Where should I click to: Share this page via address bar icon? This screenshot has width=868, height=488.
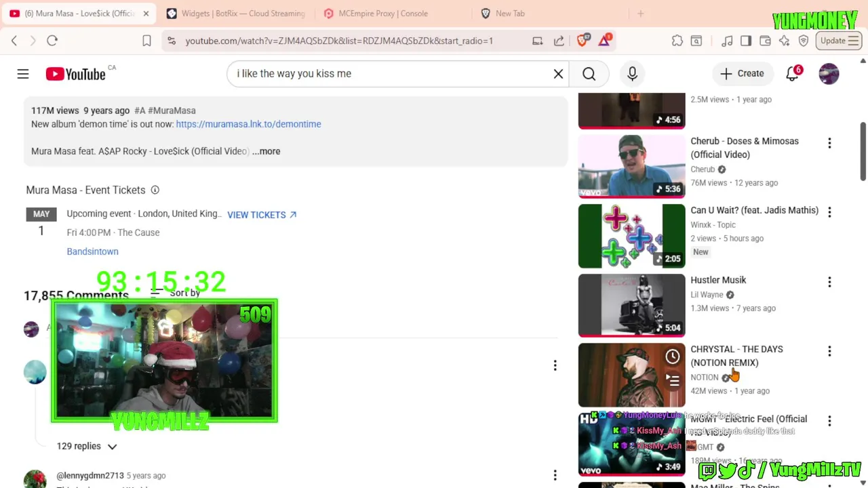coord(559,41)
